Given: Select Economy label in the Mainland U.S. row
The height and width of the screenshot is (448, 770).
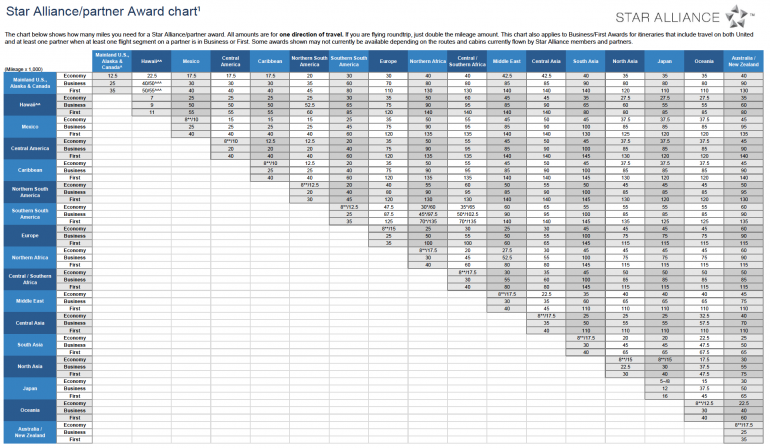Looking at the screenshot, I should pyautogui.click(x=74, y=76).
